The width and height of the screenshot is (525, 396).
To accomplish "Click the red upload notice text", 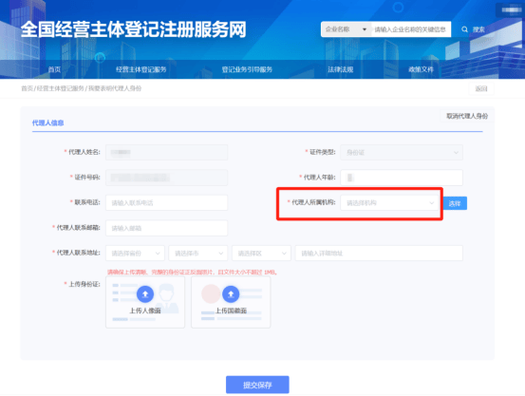I will (192, 272).
